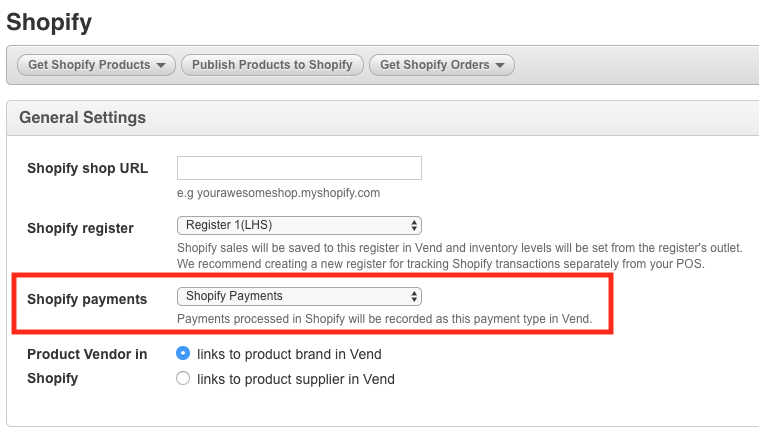Click the arrow icon beside Get Shopify Products

(160, 66)
